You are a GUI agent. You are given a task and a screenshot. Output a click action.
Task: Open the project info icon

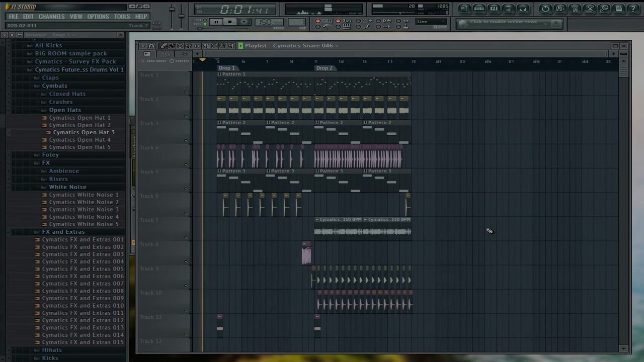point(618,9)
